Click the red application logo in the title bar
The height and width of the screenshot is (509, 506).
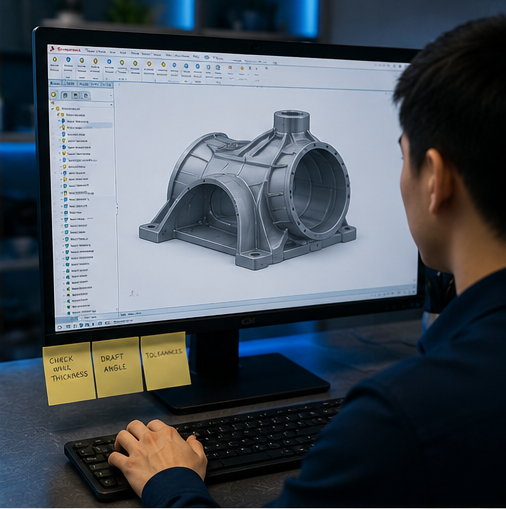[52, 49]
